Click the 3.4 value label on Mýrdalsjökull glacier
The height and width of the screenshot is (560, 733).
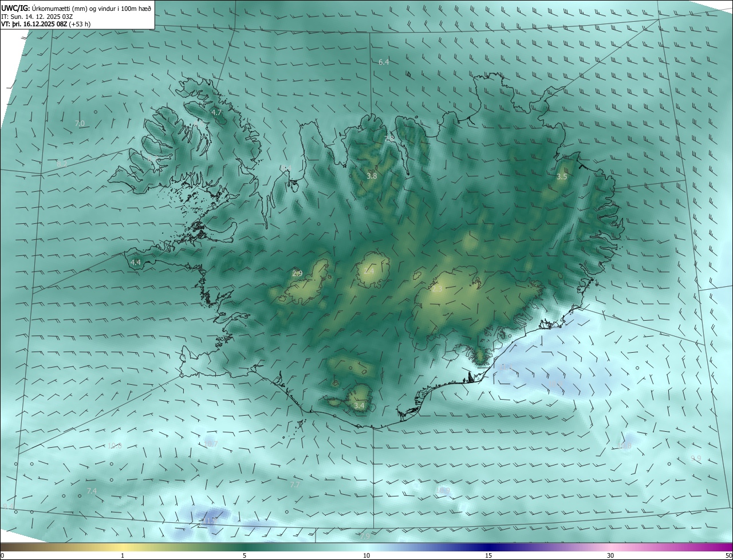point(359,406)
